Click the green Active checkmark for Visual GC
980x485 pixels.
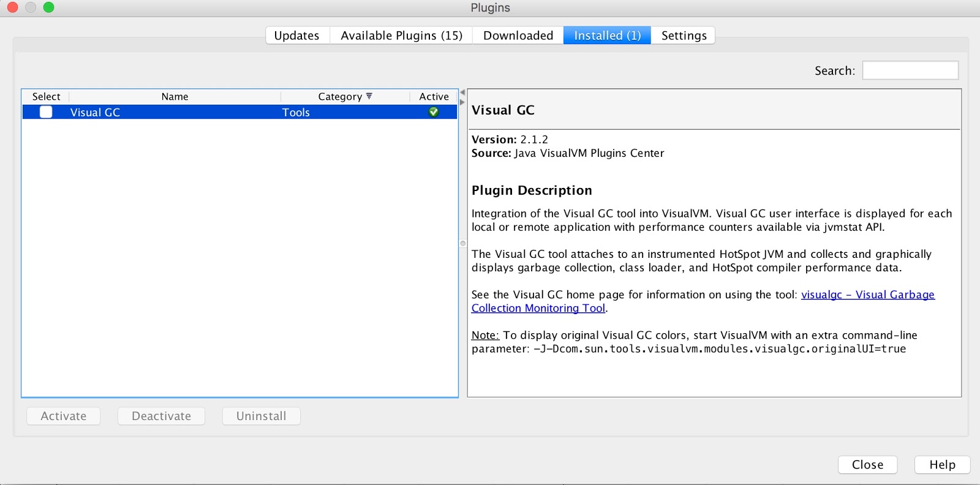pyautogui.click(x=434, y=112)
